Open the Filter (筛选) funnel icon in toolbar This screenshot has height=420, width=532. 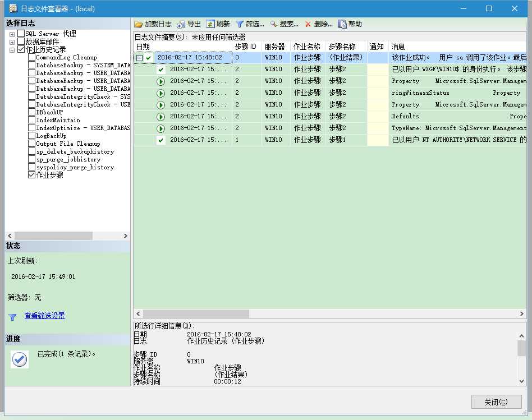pos(240,24)
